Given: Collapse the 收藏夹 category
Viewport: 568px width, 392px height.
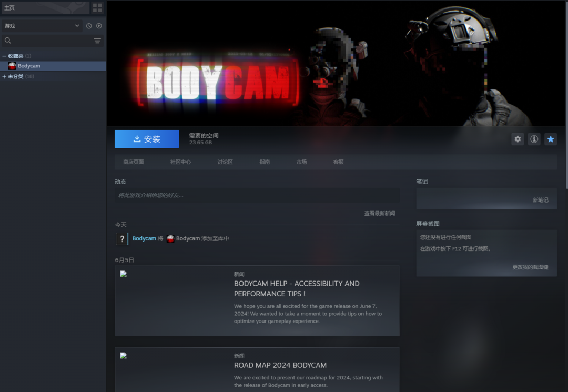Looking at the screenshot, I should point(4,56).
